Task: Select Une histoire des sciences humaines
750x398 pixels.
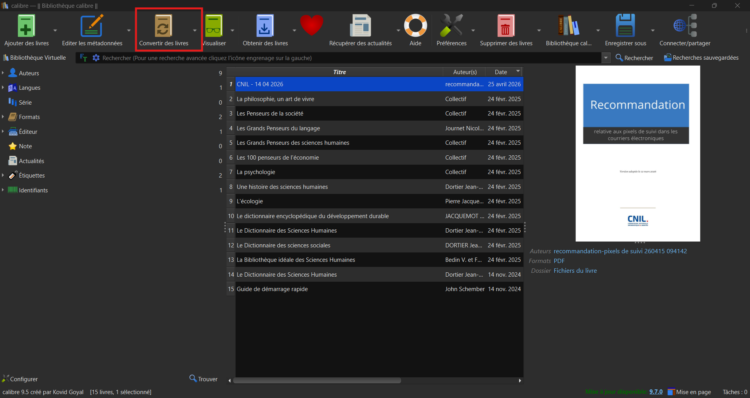Action: (x=379, y=187)
